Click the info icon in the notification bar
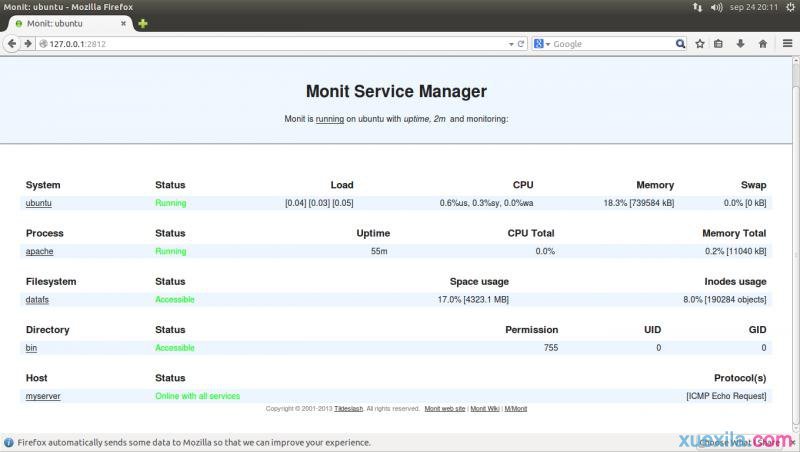 point(9,442)
